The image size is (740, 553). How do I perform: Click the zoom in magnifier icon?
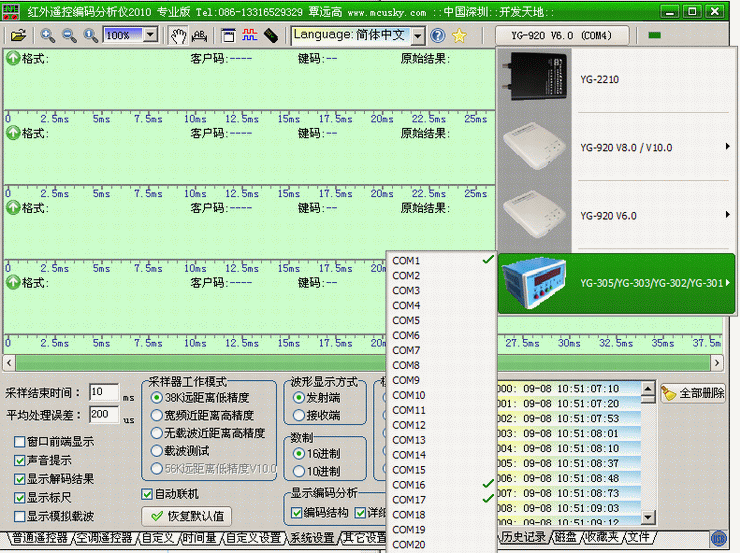pos(48,35)
